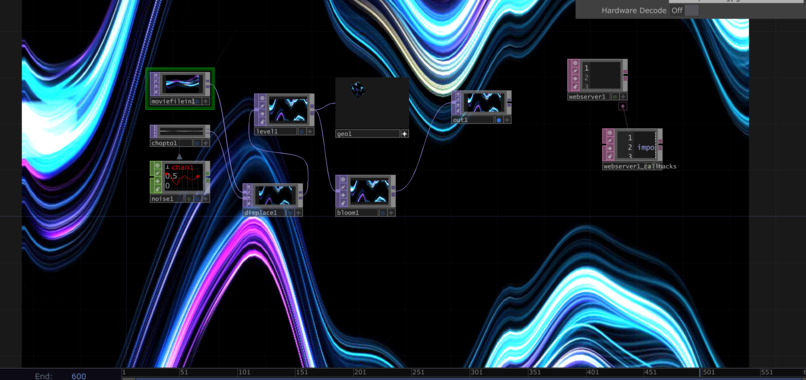Click the docked-operator connector below webserver1
Screen dimensions: 806x380
click(622, 106)
